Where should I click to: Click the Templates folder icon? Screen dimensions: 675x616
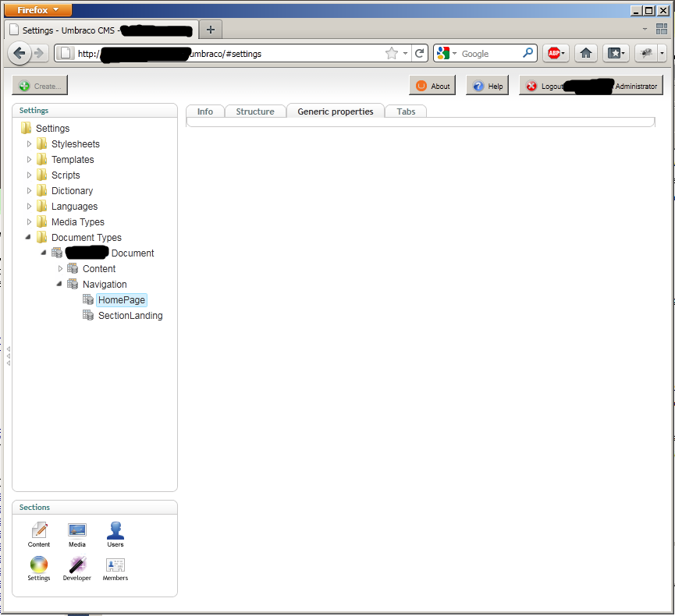(42, 159)
